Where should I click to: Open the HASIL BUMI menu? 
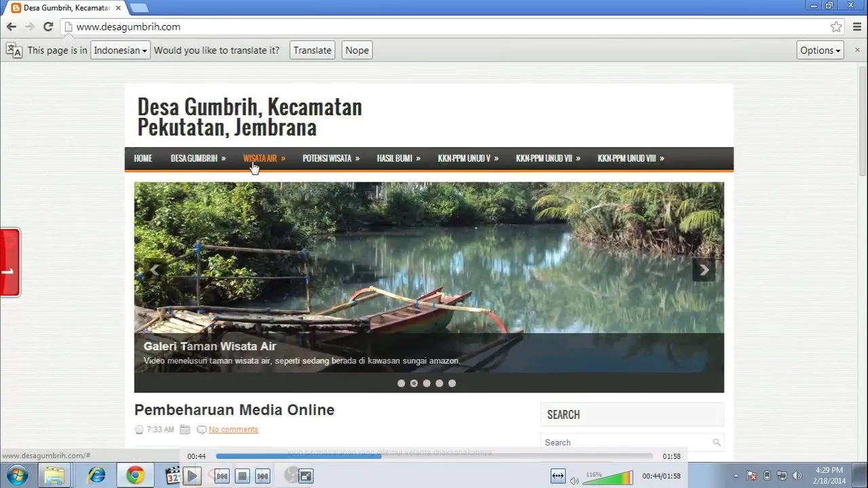[x=399, y=159]
